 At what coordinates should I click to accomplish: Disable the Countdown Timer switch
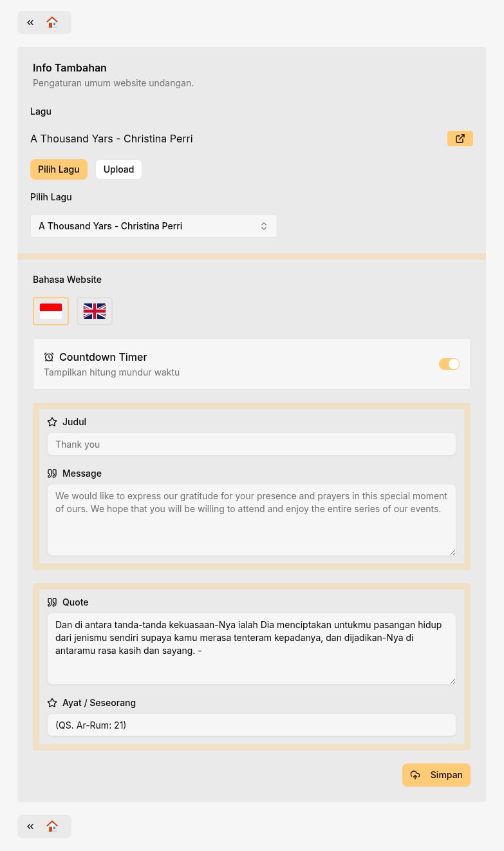coord(449,364)
